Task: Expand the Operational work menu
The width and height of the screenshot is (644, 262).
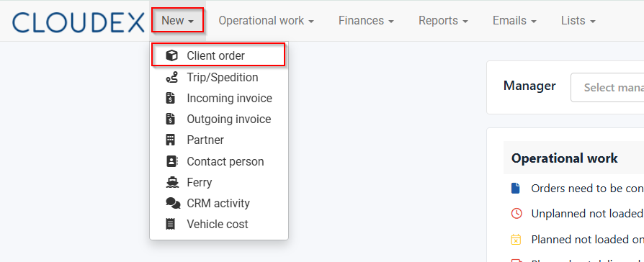Action: click(x=266, y=21)
